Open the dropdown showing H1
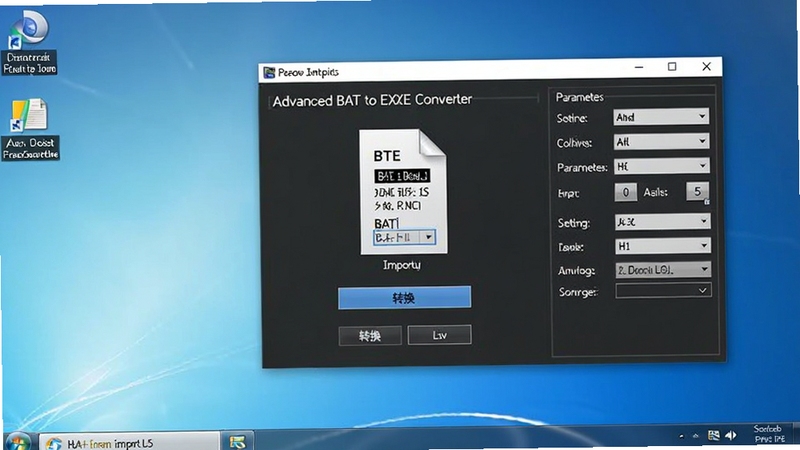Image resolution: width=800 pixels, height=450 pixels. pos(663,246)
